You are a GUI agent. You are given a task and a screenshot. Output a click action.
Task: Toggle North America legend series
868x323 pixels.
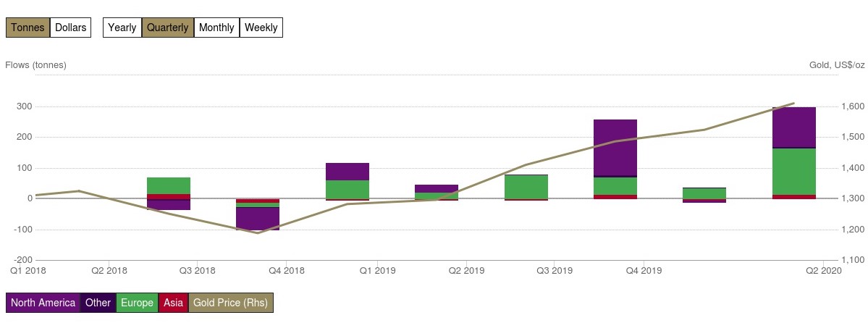pyautogui.click(x=43, y=303)
